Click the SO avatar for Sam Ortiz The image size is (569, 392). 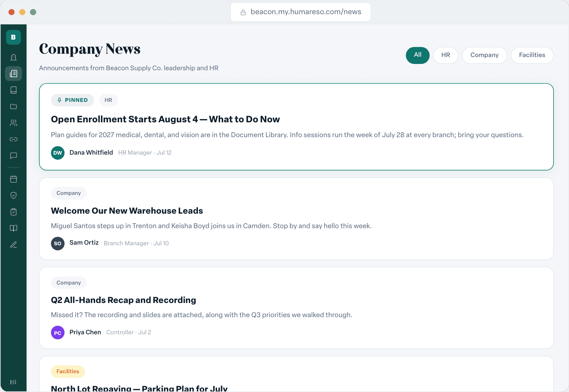click(x=58, y=243)
